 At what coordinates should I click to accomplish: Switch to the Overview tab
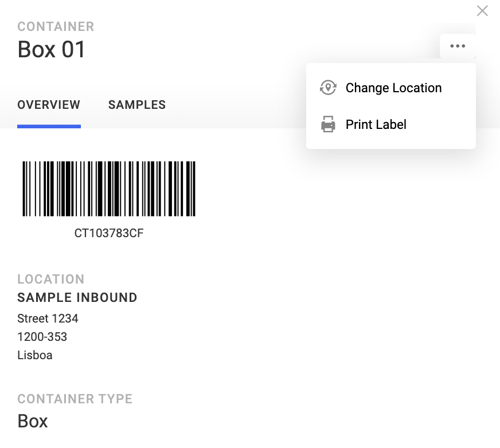pyautogui.click(x=49, y=105)
